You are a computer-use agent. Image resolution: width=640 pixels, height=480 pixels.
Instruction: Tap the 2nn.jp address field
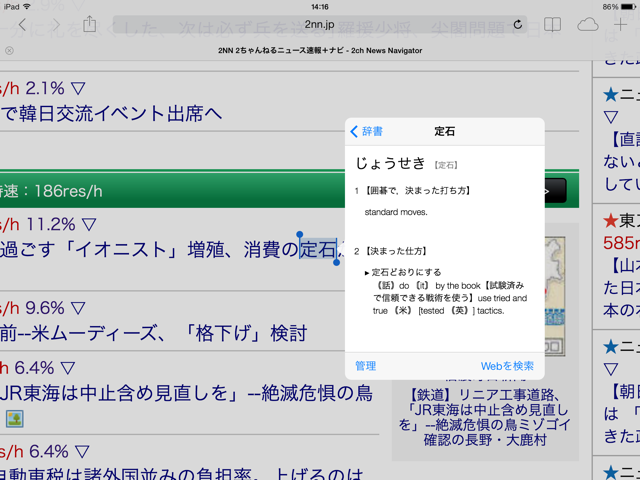[320, 24]
